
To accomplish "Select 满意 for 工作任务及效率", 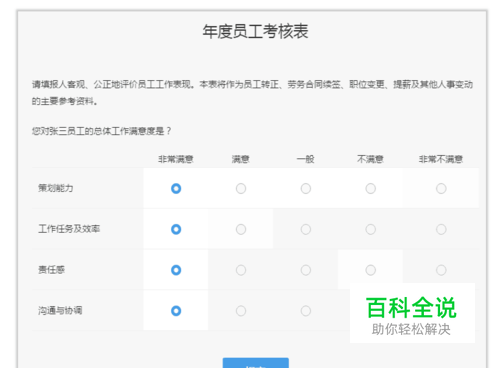I will [x=241, y=229].
